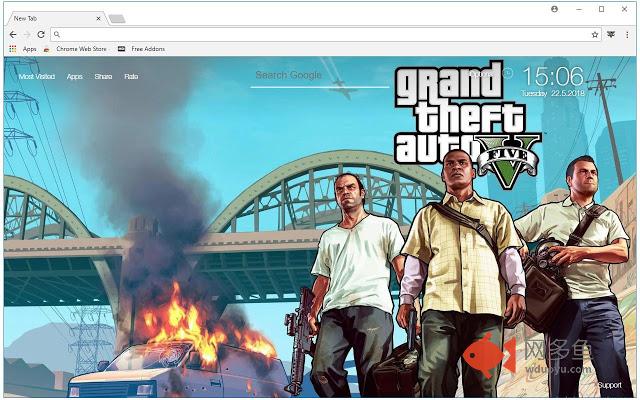Click the Share menu item
The height and width of the screenshot is (400, 640).
point(103,76)
